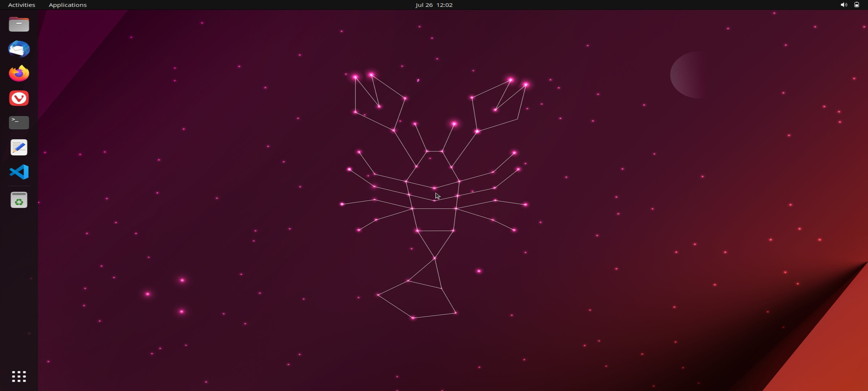Click the three bright stars cluster

[x=170, y=295]
